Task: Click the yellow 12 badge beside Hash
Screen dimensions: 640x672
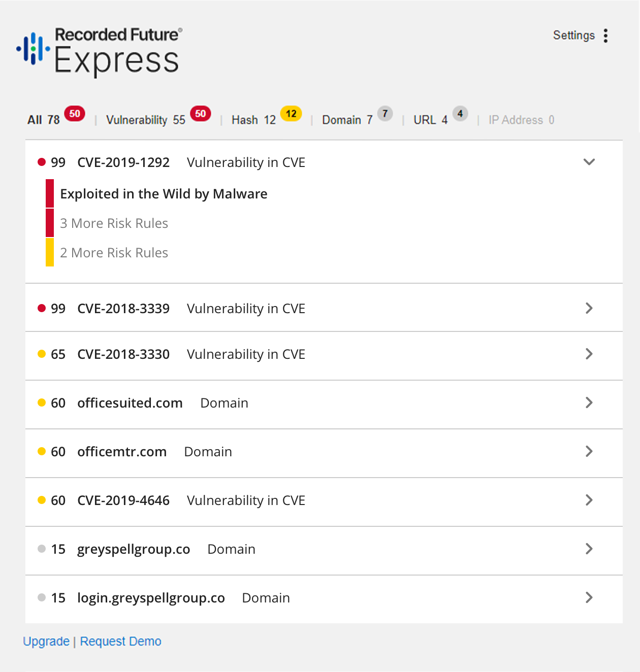Action: 291,114
